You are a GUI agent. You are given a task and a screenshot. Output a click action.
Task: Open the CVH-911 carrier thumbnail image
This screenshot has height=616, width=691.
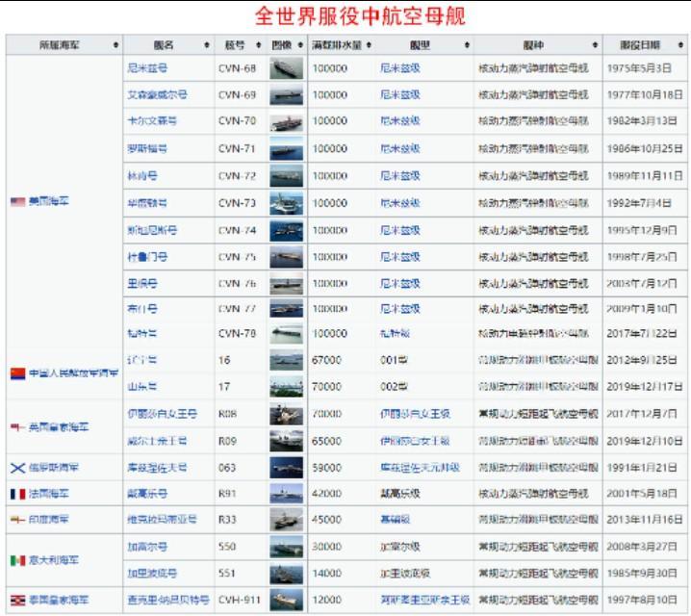coord(286,600)
